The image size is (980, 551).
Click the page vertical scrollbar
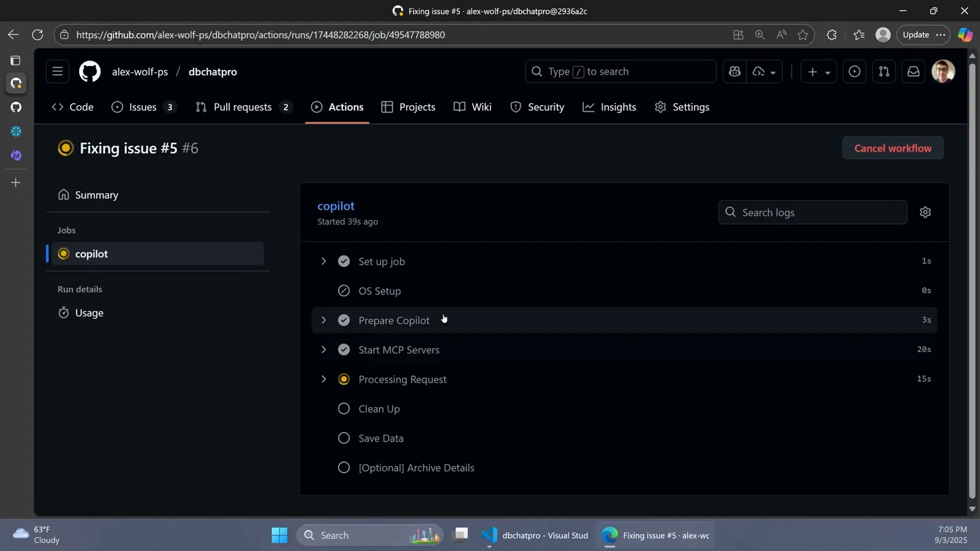(x=972, y=282)
